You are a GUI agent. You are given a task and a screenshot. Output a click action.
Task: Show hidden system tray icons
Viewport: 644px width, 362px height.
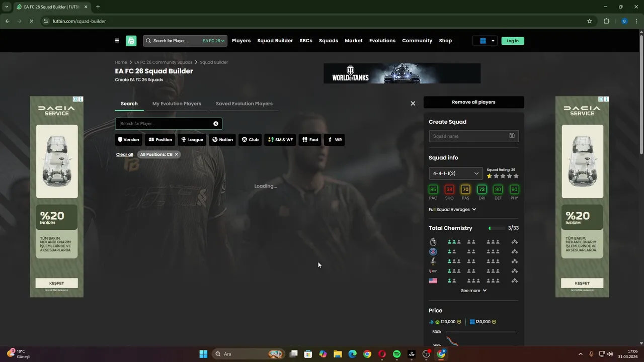click(580, 354)
